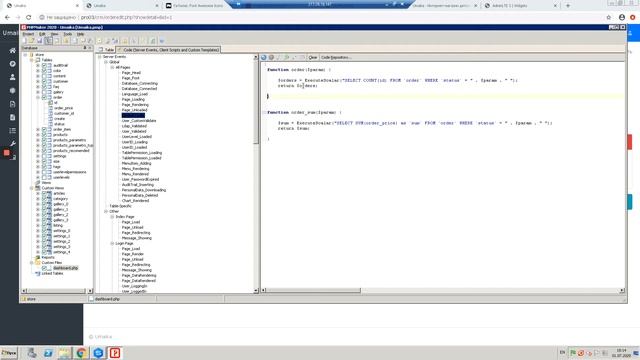Click Windows Start button
The image size is (640, 360).
tap(9, 353)
